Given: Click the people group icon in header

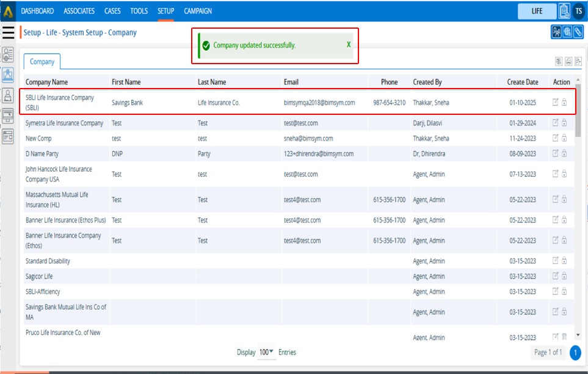Looking at the screenshot, I should click(x=556, y=32).
